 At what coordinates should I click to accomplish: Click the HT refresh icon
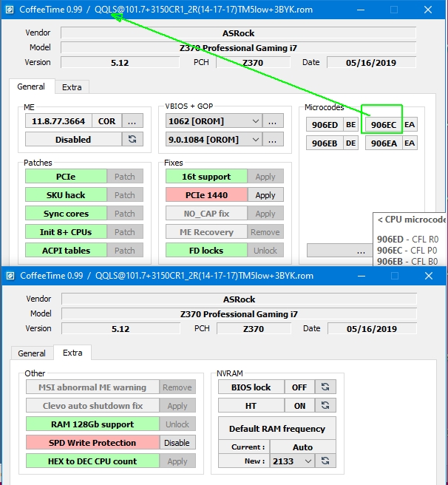[325, 405]
